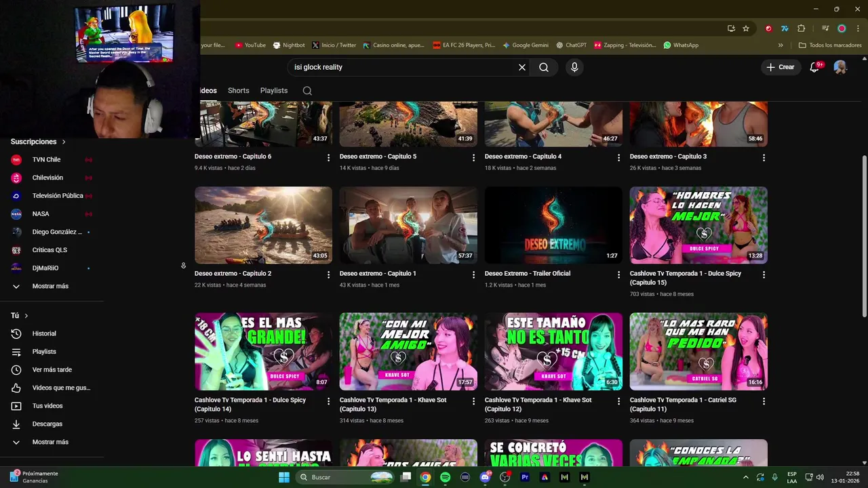Open WhatsApp bookmark
868x488 pixels.
click(x=681, y=45)
